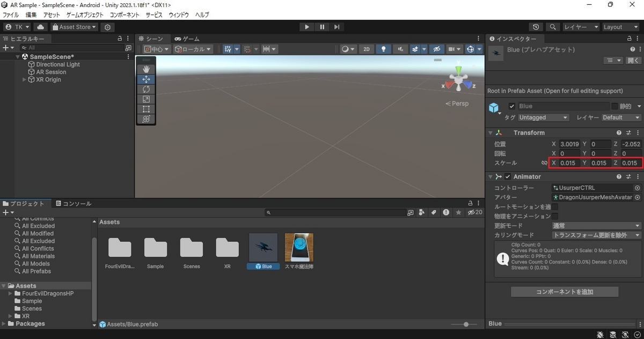Open the コンポーネント menu
The height and width of the screenshot is (339, 644).
pos(125,15)
